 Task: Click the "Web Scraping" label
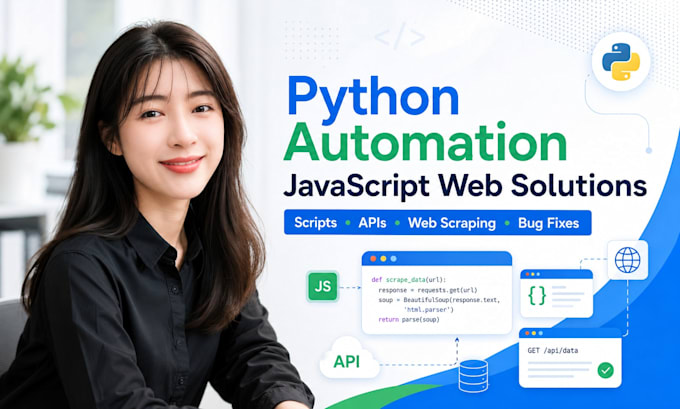[x=451, y=223]
